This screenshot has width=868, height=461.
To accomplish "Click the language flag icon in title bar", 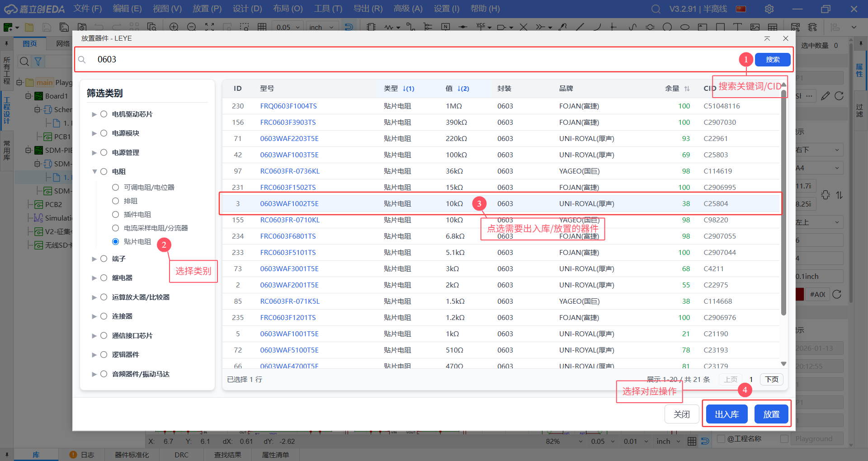I will (x=741, y=9).
